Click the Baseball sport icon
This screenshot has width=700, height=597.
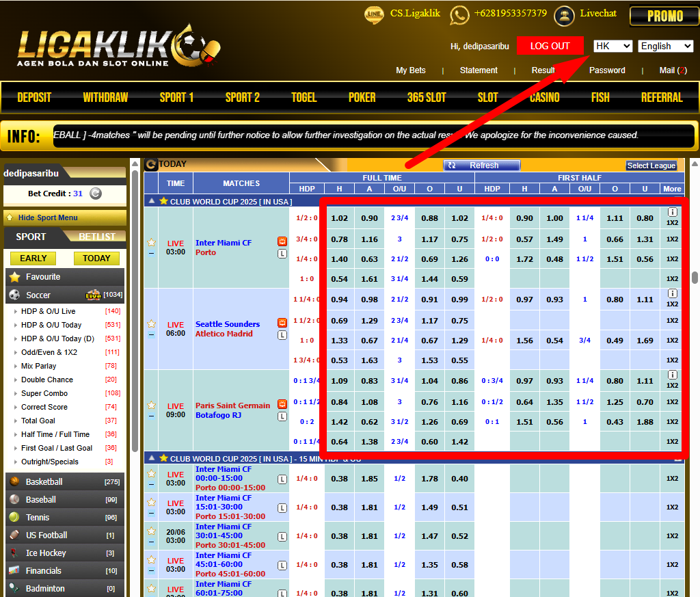(x=14, y=499)
